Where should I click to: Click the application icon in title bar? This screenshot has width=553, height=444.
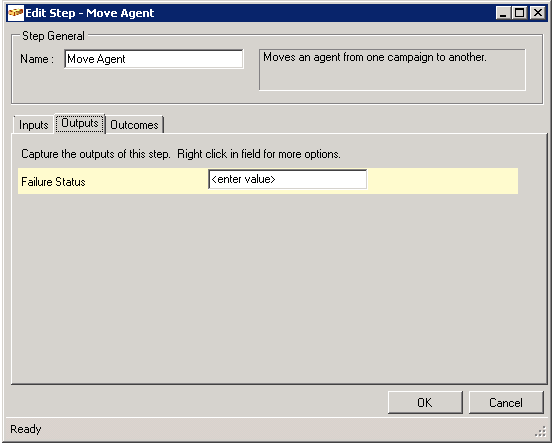[16, 13]
